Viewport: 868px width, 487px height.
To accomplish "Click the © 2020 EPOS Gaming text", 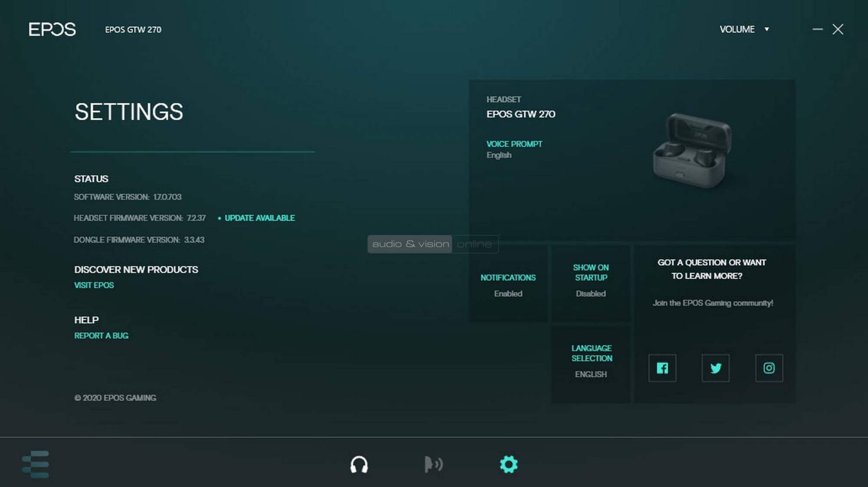I will pyautogui.click(x=115, y=398).
